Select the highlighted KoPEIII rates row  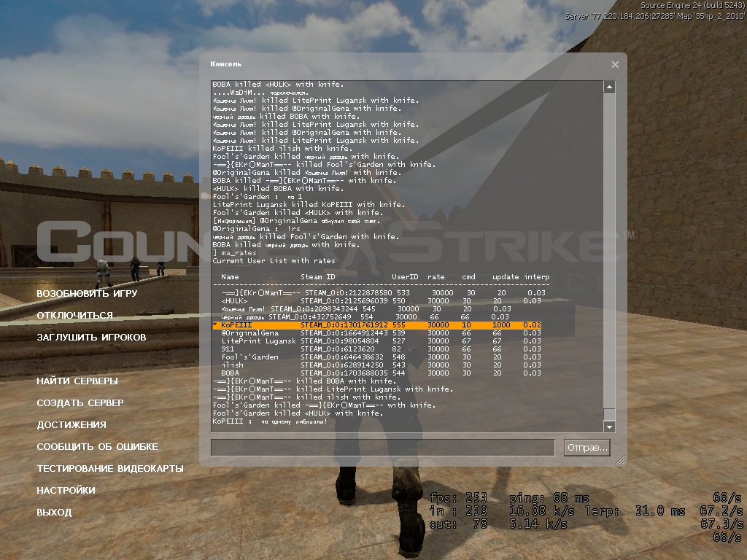click(x=377, y=325)
